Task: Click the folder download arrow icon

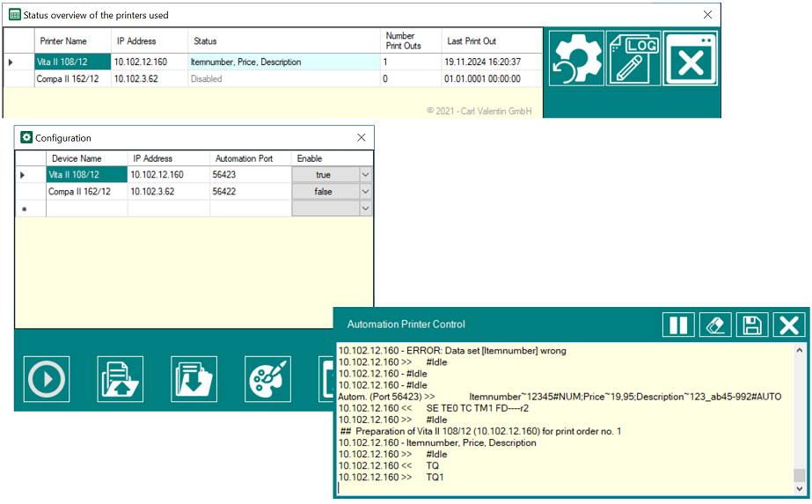Action: point(194,379)
